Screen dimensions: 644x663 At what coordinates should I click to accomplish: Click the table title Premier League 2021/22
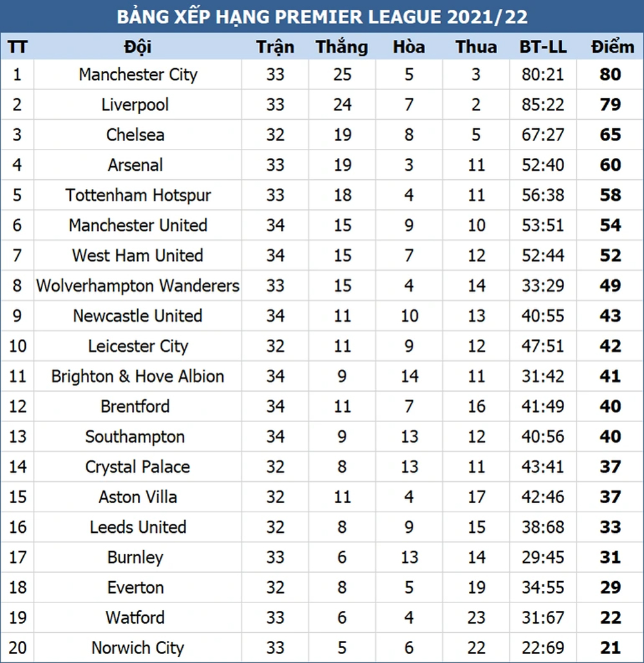pyautogui.click(x=322, y=17)
